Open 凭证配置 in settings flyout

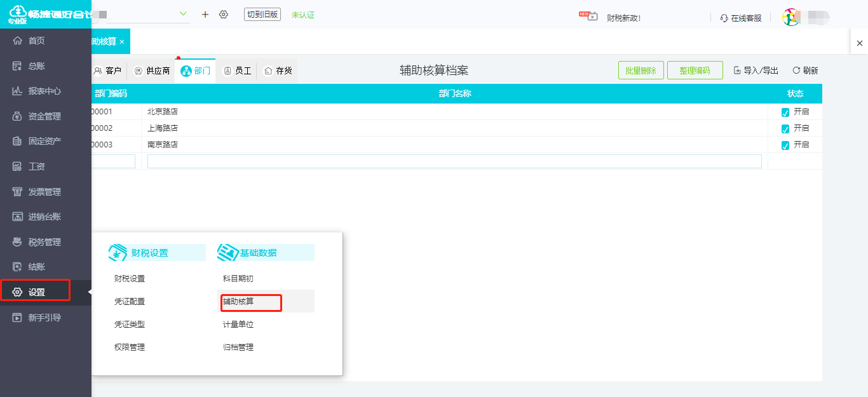pos(130,302)
